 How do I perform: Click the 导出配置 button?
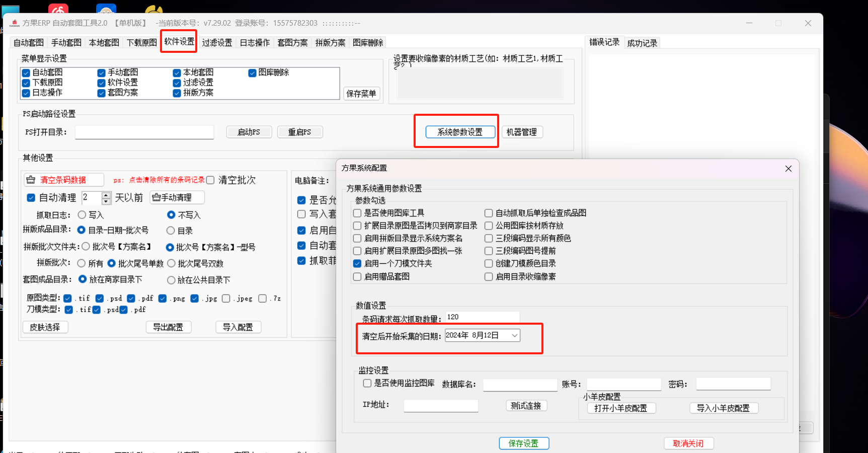[x=169, y=327]
